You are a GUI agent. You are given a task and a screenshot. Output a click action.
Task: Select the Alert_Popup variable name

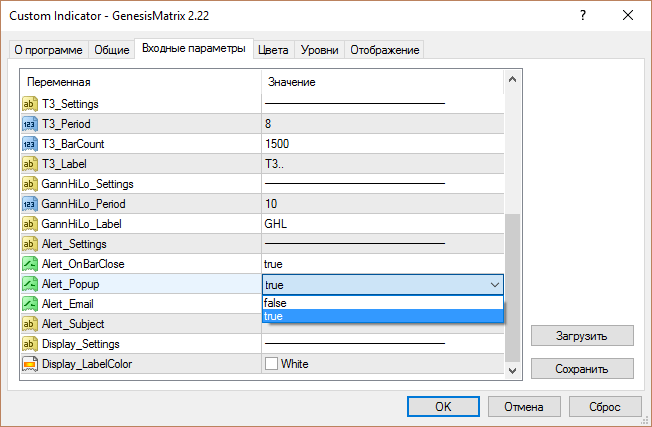pos(71,284)
